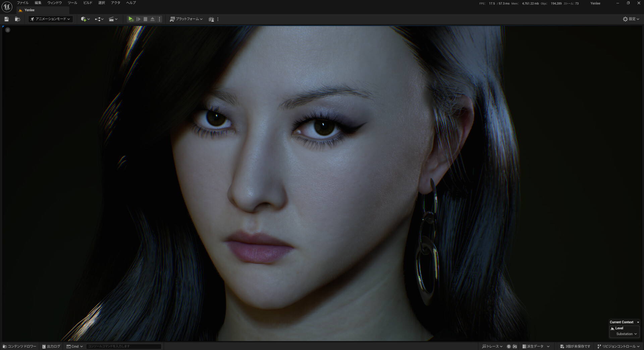Click the save current level icon

[x=6, y=19]
